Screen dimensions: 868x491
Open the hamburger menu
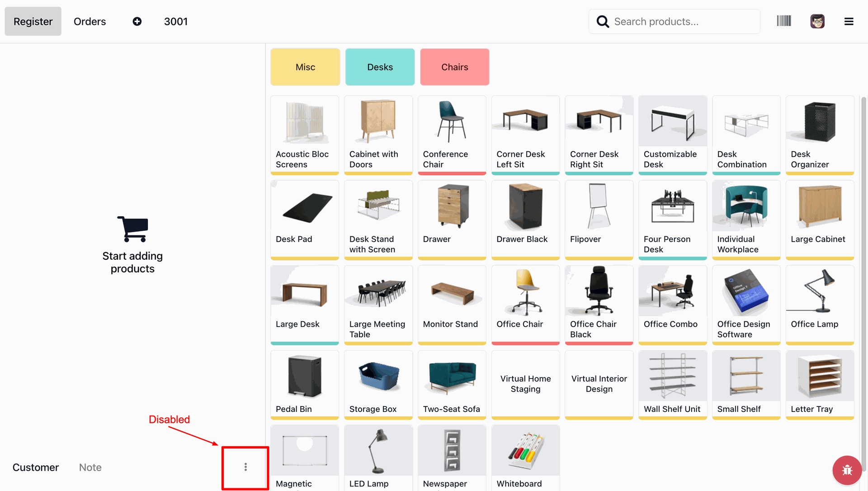(x=849, y=21)
